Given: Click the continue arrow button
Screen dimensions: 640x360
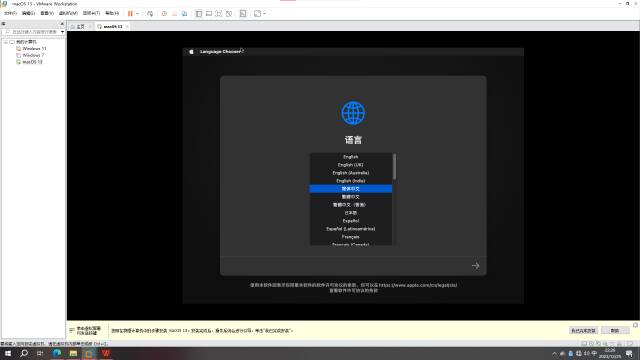Looking at the screenshot, I should tap(476, 266).
